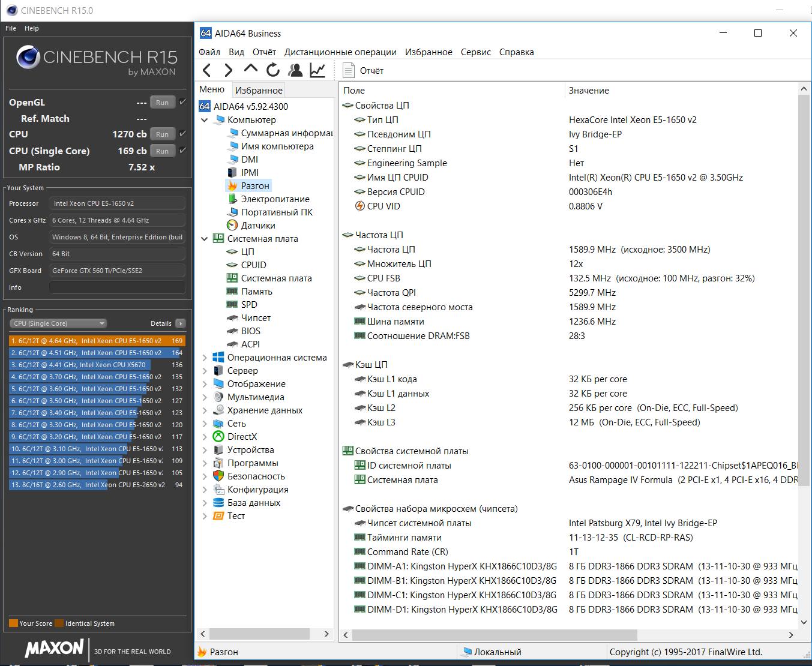Open the Датчики sensors icon entry
The image size is (812, 666).
click(x=233, y=226)
